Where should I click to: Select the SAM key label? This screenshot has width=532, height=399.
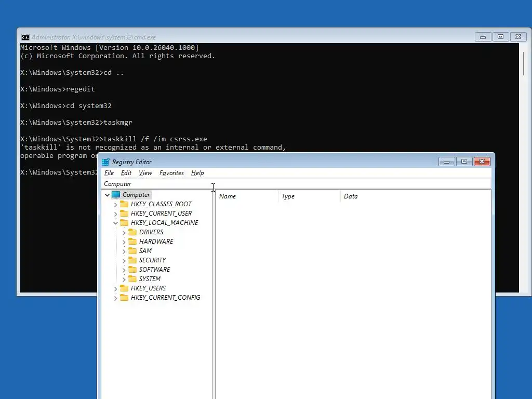point(145,251)
